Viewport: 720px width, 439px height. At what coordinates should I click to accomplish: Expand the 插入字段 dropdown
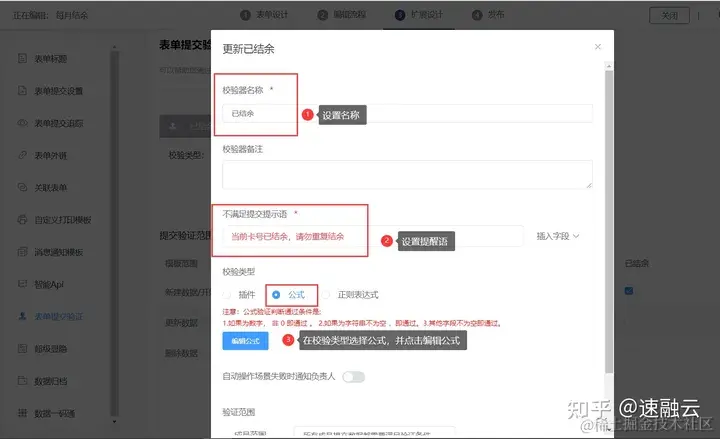(557, 236)
